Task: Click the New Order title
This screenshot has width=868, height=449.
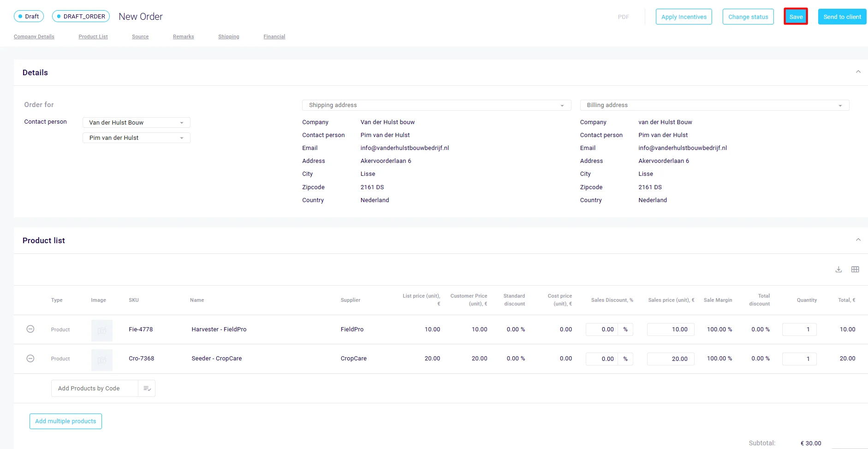Action: [x=141, y=17]
